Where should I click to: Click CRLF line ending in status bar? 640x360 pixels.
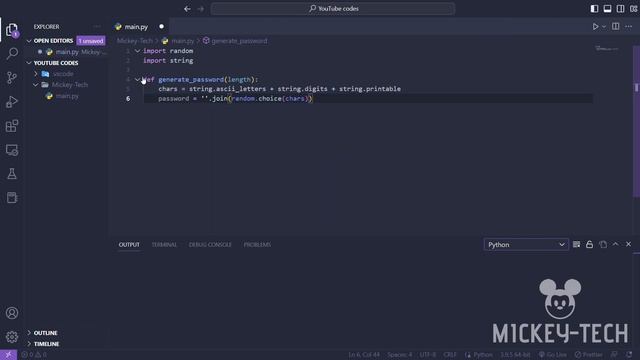pos(450,355)
